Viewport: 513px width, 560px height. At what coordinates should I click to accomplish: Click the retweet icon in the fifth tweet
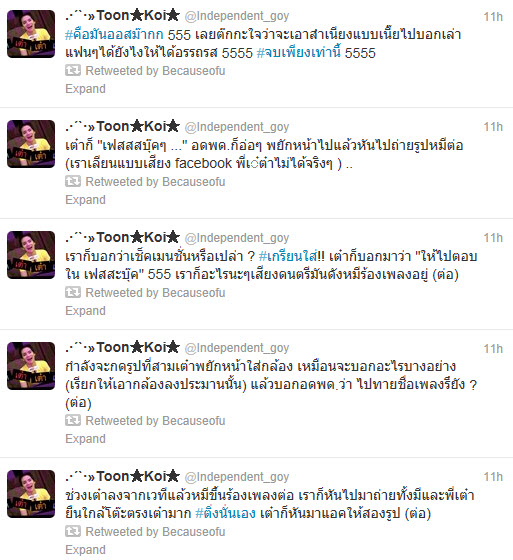(x=73, y=531)
